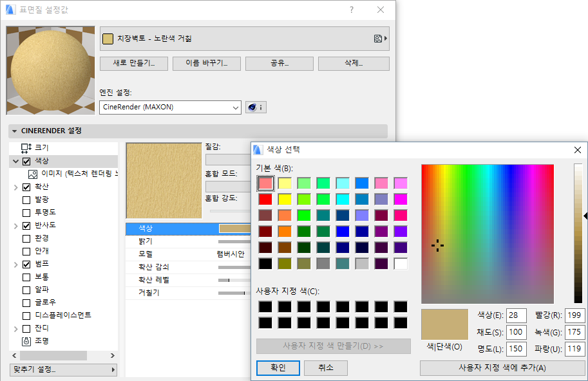Image resolution: width=588 pixels, height=381 pixels.
Task: Enable the 투명도 (transparency) checkbox
Action: coord(26,212)
